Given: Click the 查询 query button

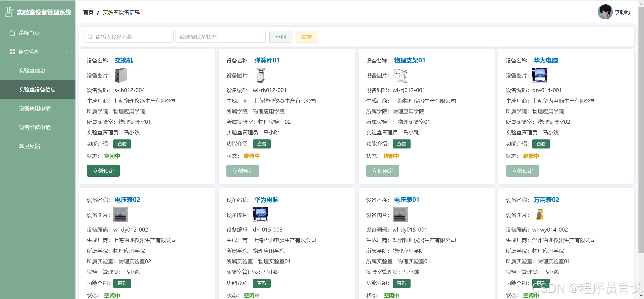Looking at the screenshot, I should click(280, 37).
